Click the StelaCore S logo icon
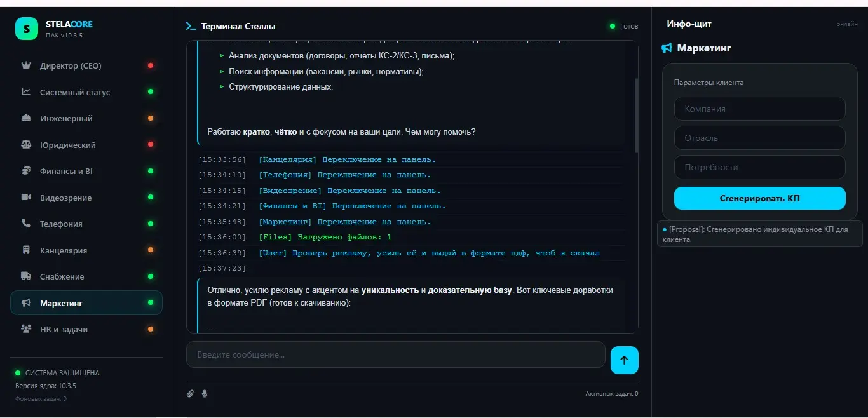Viewport: 868px width, 418px height. click(27, 29)
